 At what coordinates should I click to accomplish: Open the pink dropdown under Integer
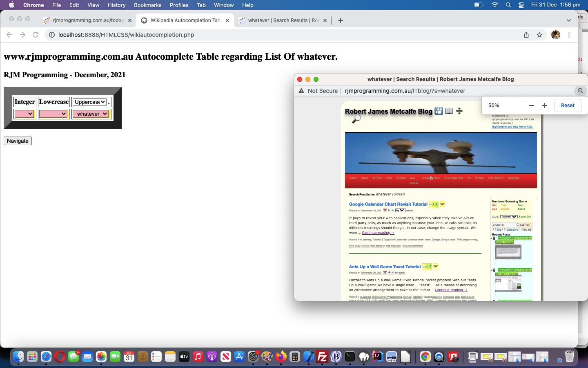24,114
